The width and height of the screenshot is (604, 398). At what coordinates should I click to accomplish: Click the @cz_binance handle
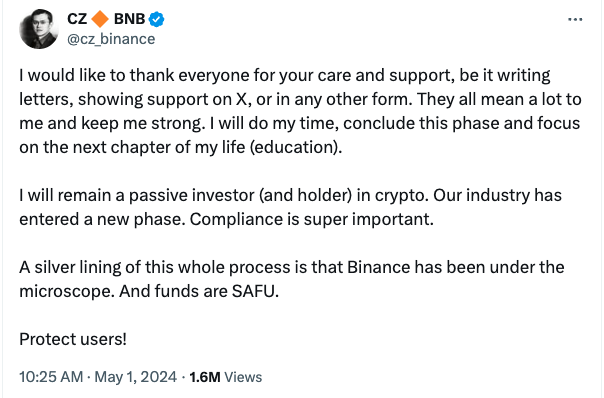[111, 39]
